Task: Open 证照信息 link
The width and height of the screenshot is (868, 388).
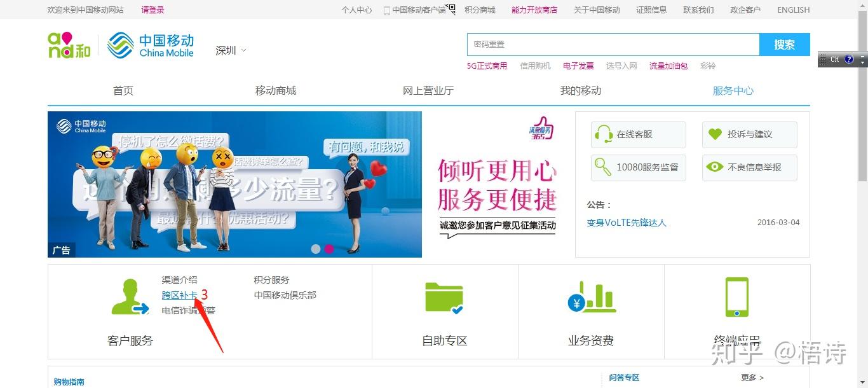Action: tap(651, 10)
